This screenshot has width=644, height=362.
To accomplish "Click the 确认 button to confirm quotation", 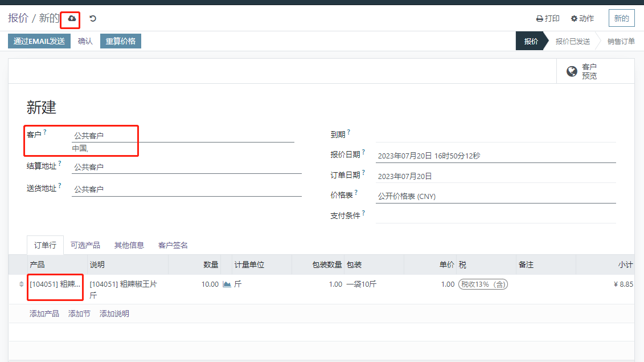I will pos(85,40).
